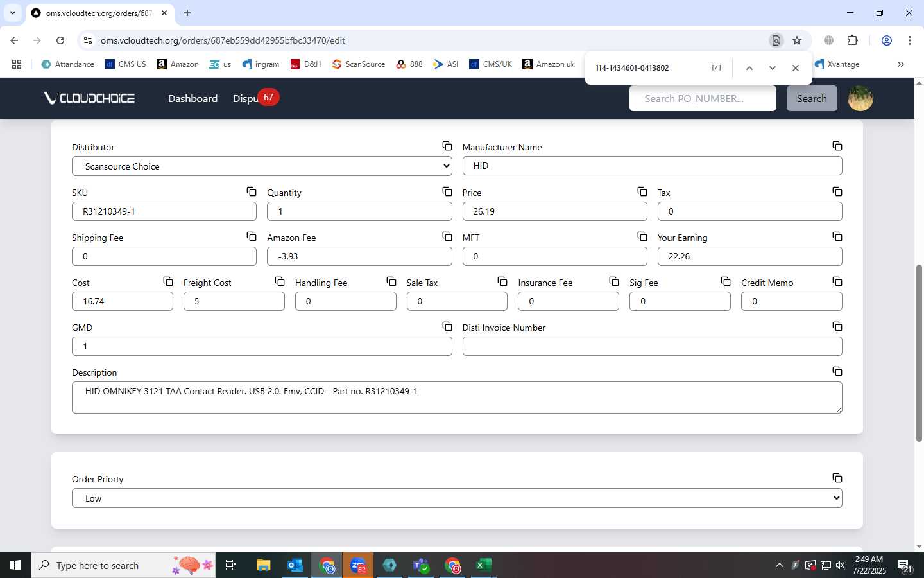Image resolution: width=924 pixels, height=578 pixels.
Task: Click the browser address bar URL
Action: click(223, 40)
